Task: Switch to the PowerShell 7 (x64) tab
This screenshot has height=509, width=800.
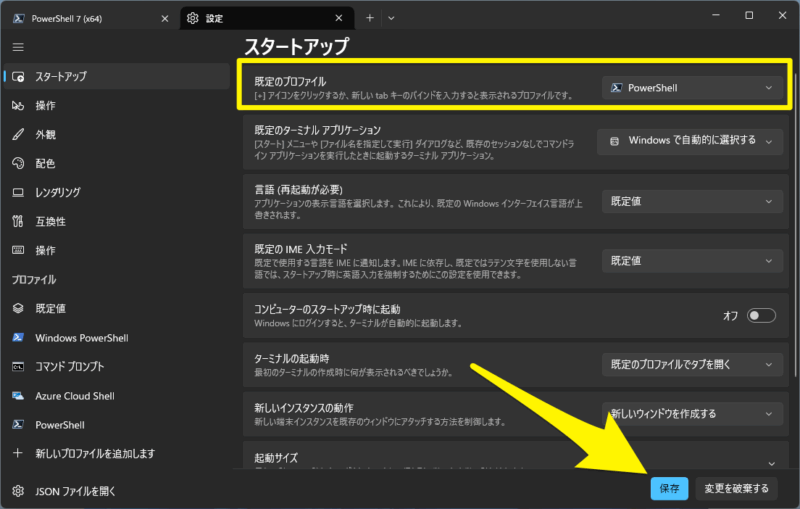Action: tap(91, 18)
